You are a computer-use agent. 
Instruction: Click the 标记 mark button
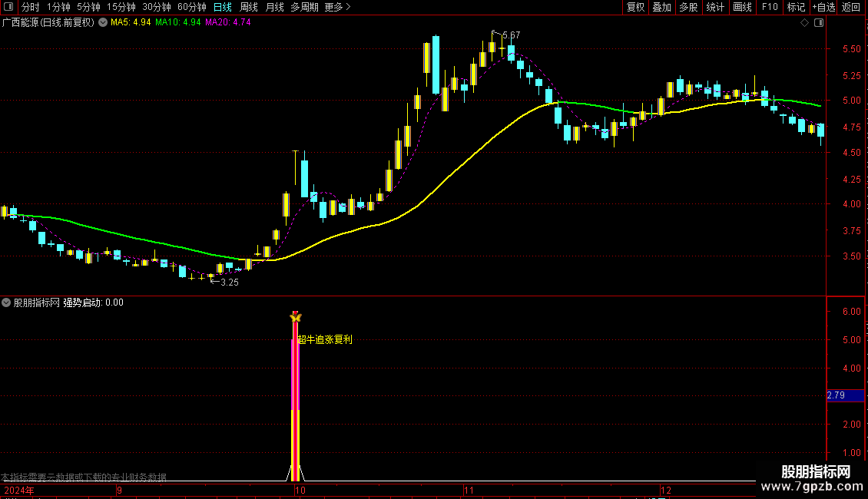tap(796, 7)
